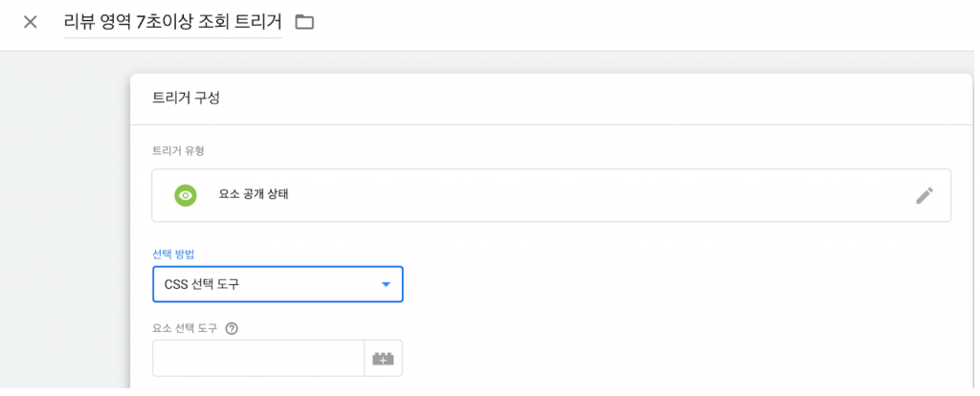This screenshot has width=980, height=396.
Task: Click the 트리거 유형 label
Action: click(178, 150)
